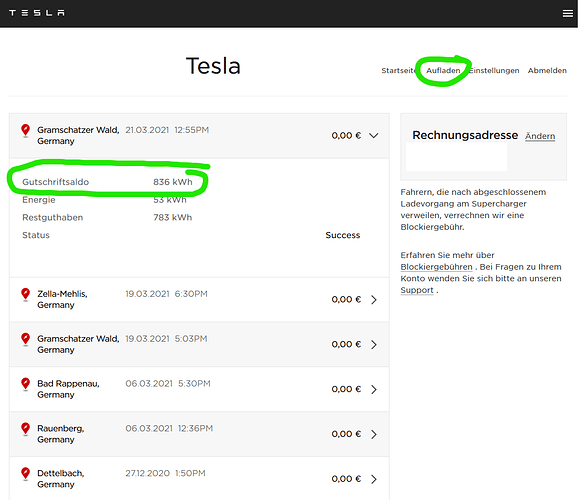Viewport: 578px width, 500px height.
Task: Click the 0,00 € amount for Rauenberg
Action: 346,434
